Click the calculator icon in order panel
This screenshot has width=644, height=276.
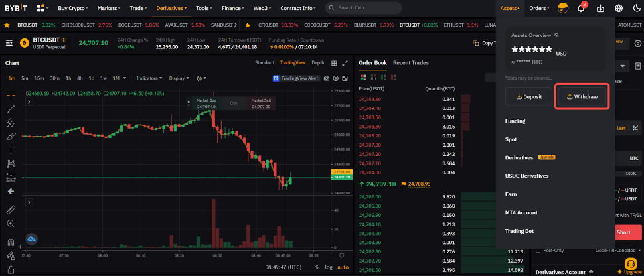pyautogui.click(x=638, y=66)
